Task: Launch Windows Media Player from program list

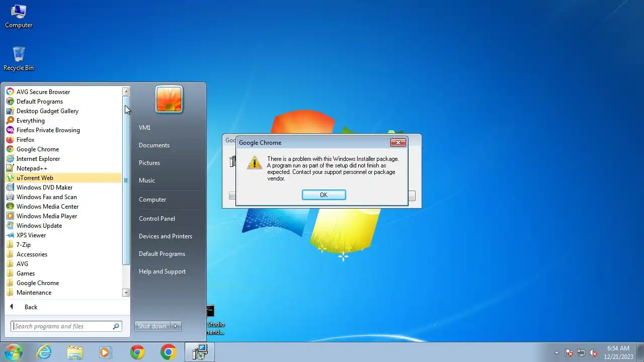Action: 63,216
